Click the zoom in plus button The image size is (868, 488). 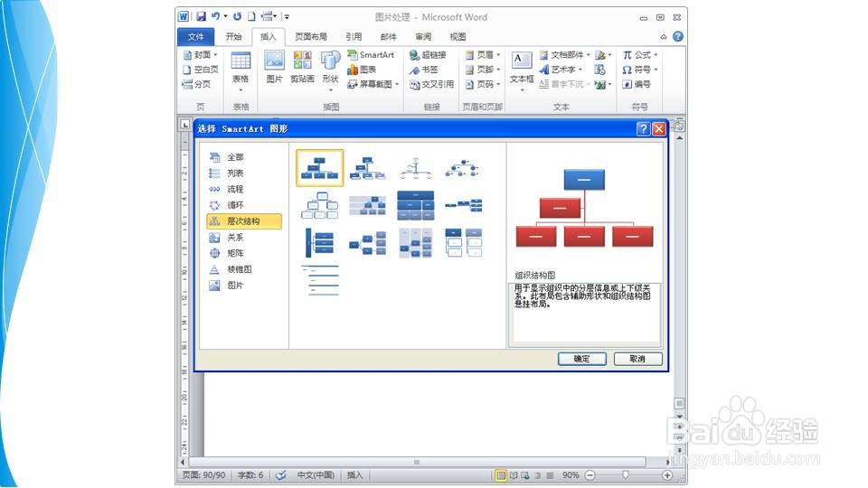667,474
